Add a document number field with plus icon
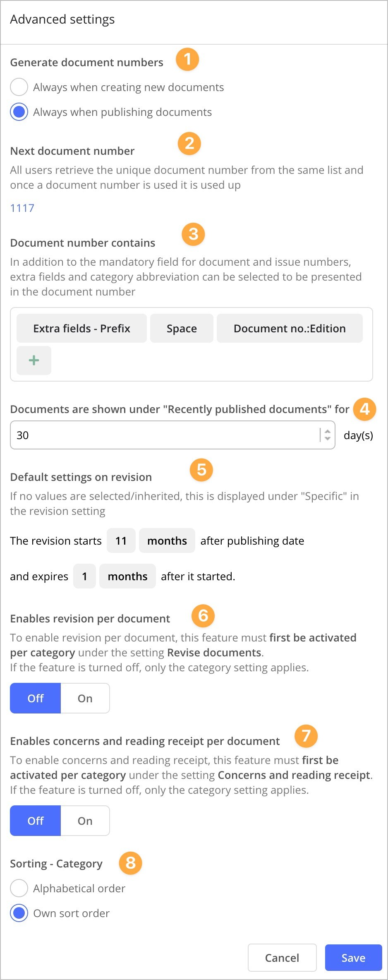Screen dimensions: 388x980 coord(34,360)
